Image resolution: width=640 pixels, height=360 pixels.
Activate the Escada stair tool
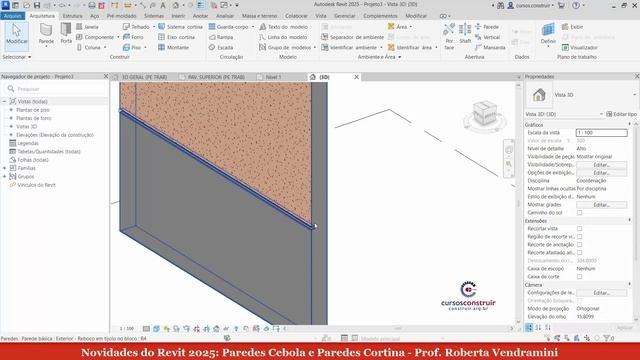221,47
